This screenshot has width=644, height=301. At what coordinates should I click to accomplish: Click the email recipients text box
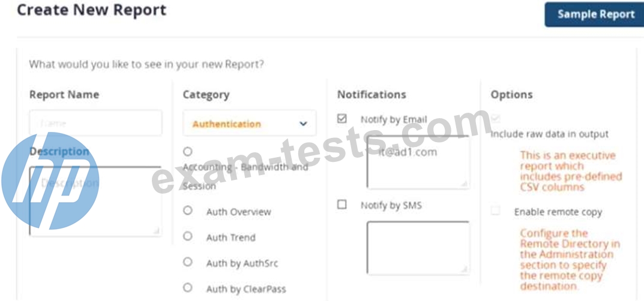[x=418, y=162]
